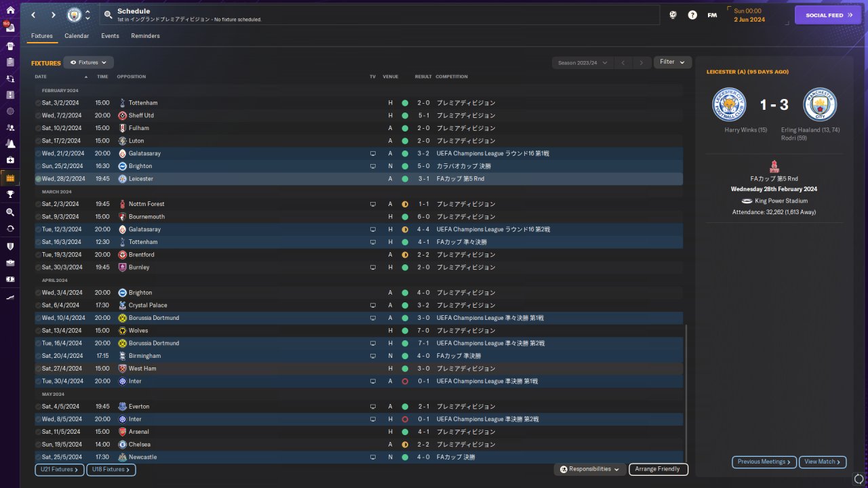Viewport: 868px width, 488px height.
Task: Open the Club Vision briefcase icon in sidebar
Action: click(x=9, y=262)
